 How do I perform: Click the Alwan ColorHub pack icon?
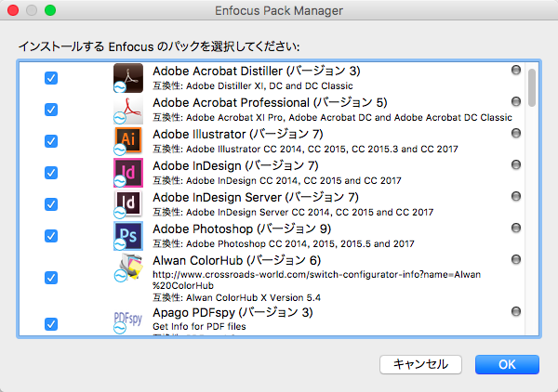click(128, 268)
